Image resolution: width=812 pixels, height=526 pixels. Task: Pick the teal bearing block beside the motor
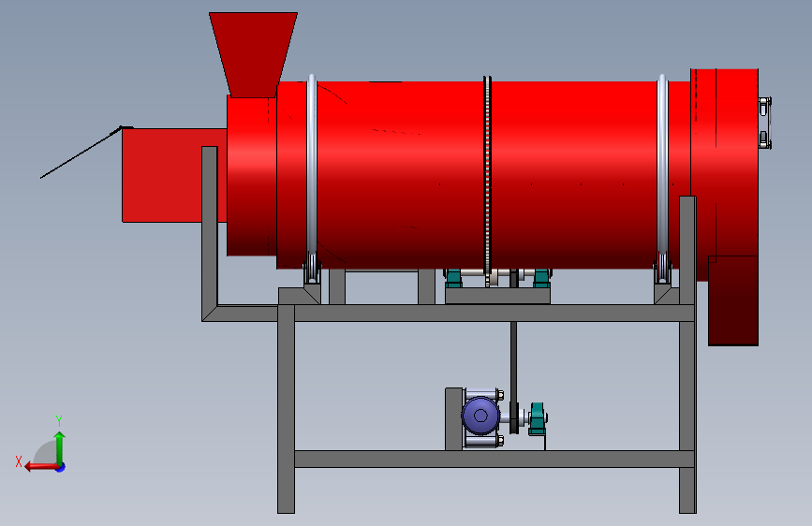point(538,418)
